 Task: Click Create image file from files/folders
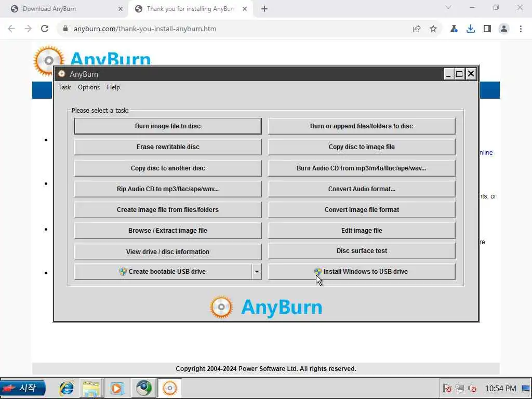tap(168, 210)
